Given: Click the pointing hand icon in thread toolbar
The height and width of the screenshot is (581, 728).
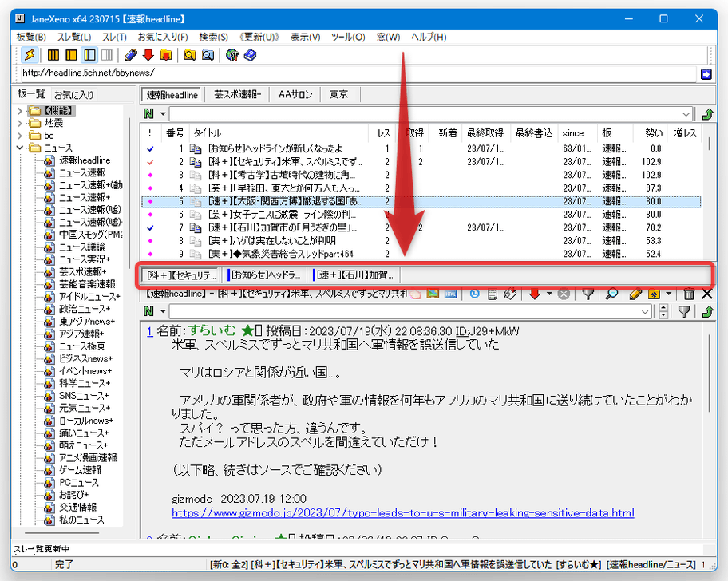Looking at the screenshot, I should point(415,294).
